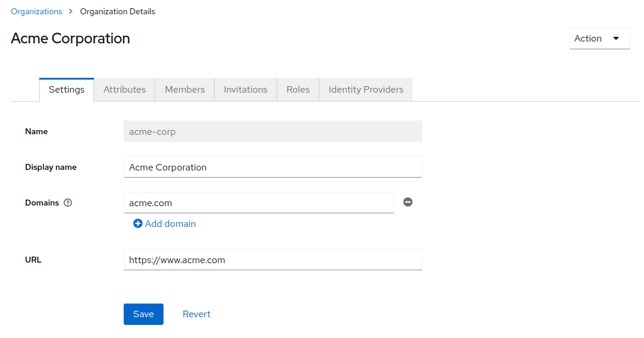
Task: Show the Identity Providers tab
Action: (366, 90)
